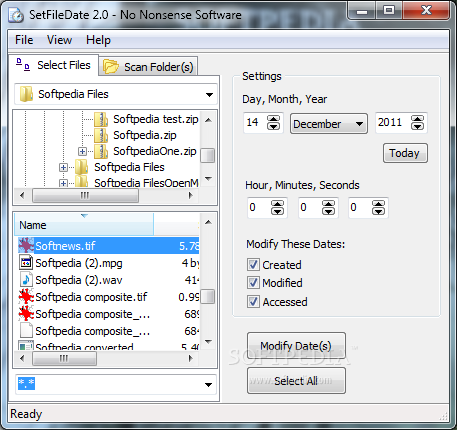
Task: Expand the Softpedia FilesOpenM tree node
Action: pyautogui.click(x=63, y=183)
